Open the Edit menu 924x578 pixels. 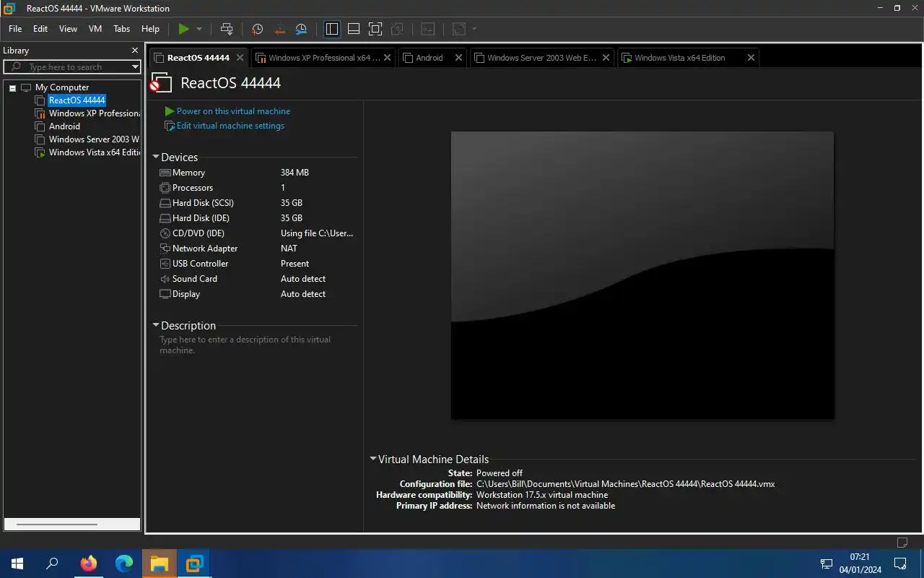click(x=40, y=29)
